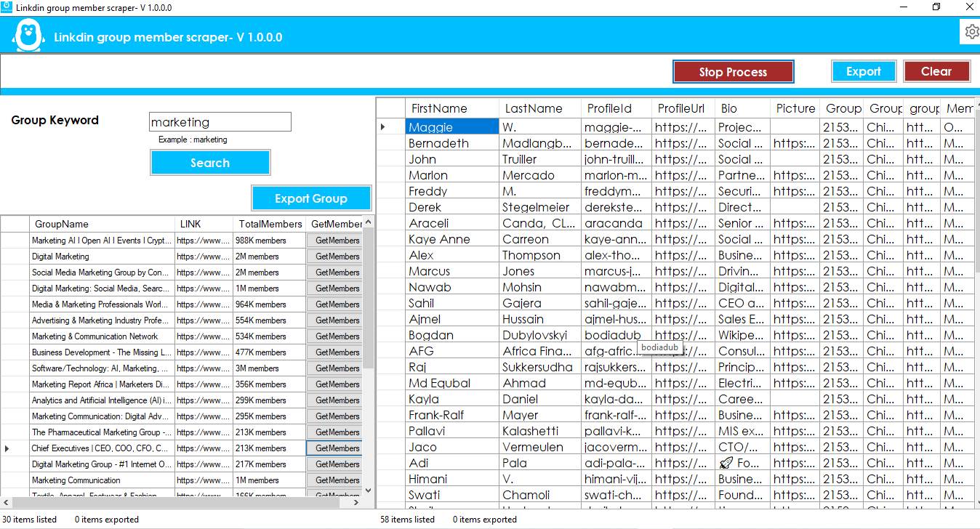Get members of Marketing Report Africa group
Viewport: 980px width, 529px height.
(334, 384)
